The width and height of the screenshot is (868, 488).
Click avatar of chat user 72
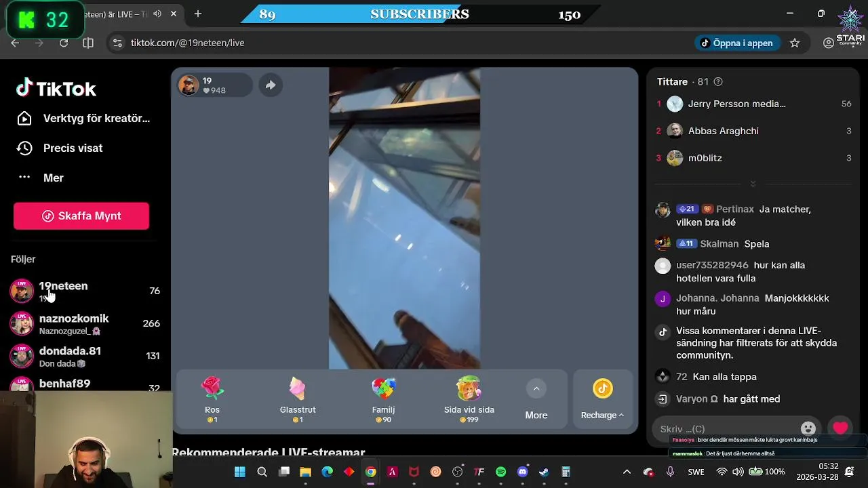pos(663,376)
